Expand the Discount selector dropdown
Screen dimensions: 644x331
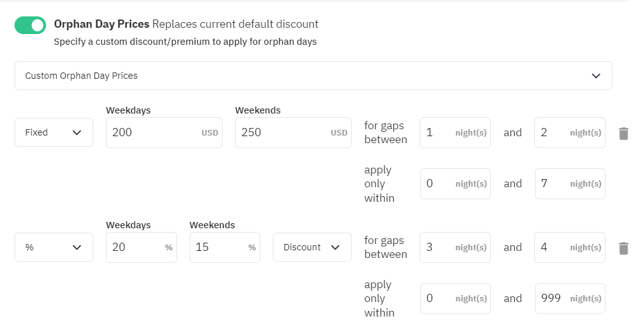tap(312, 247)
